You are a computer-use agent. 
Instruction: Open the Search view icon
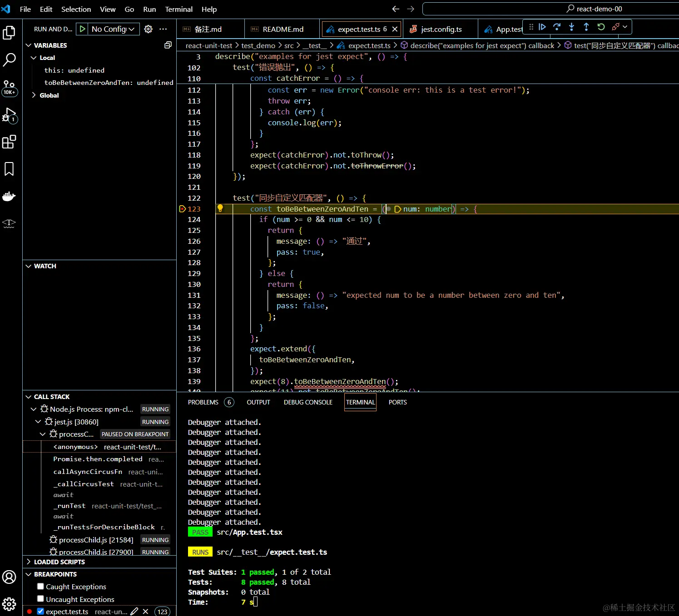click(x=9, y=59)
